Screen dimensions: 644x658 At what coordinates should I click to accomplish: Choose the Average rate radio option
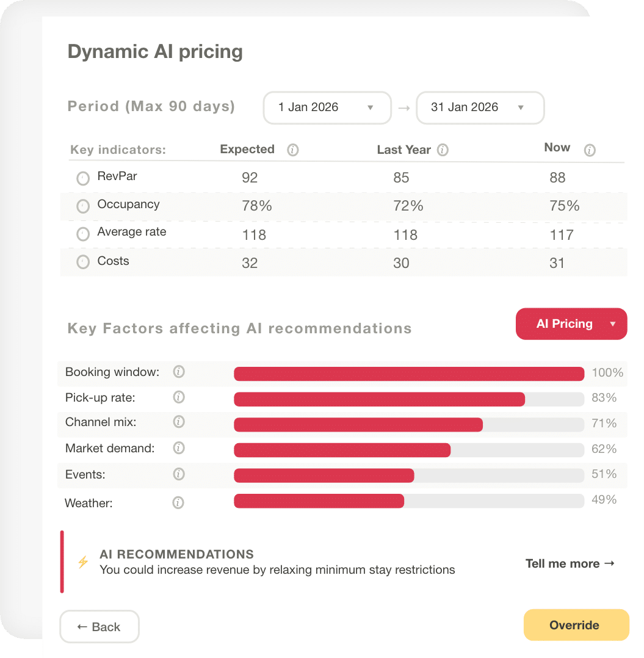[83, 234]
